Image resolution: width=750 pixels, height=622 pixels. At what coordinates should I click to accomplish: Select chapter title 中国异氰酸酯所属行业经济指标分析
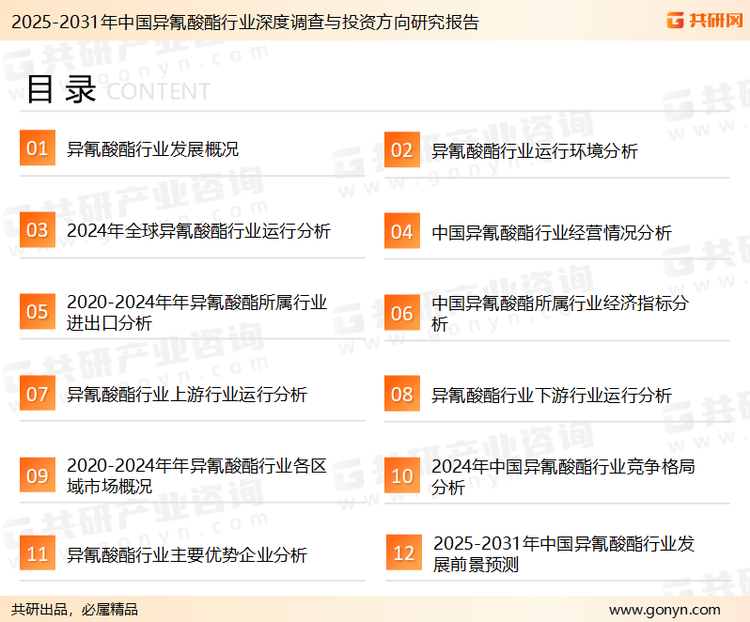560,313
